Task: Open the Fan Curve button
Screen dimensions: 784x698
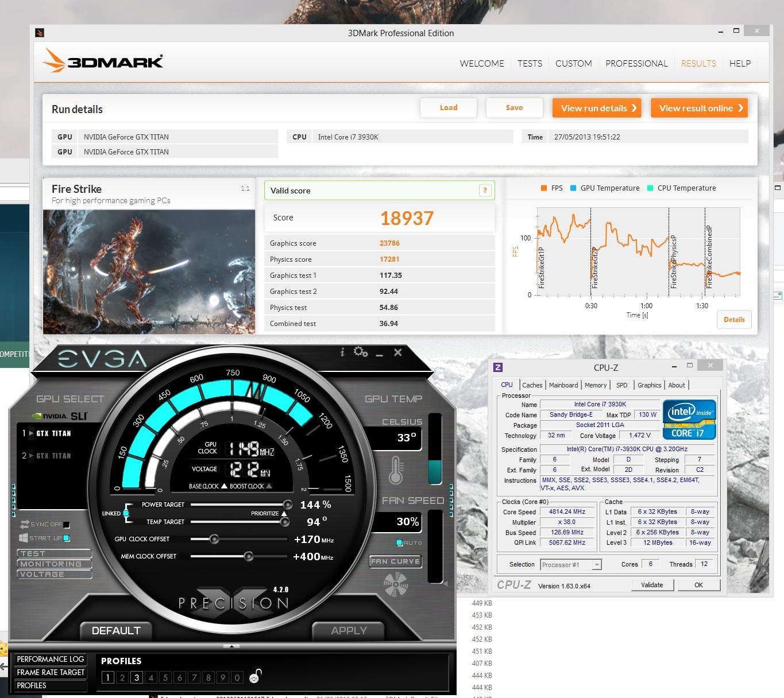Action: pos(396,561)
